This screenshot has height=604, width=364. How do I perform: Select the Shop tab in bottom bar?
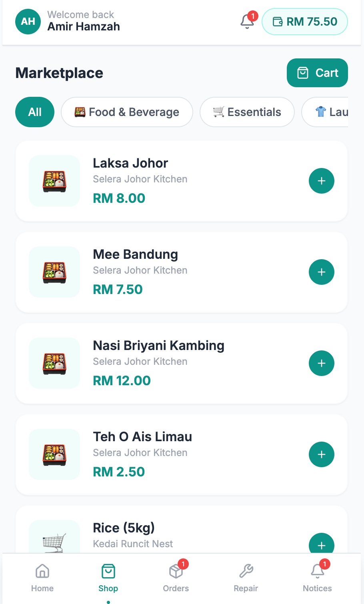tap(108, 578)
